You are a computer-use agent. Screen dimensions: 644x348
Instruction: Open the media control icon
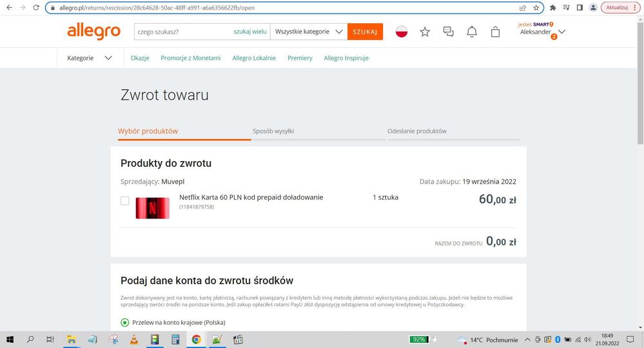[567, 7]
